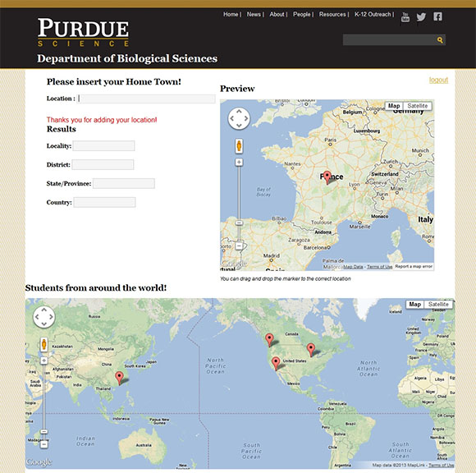Open the Facebook icon in header
476x473 pixels.
pyautogui.click(x=437, y=16)
